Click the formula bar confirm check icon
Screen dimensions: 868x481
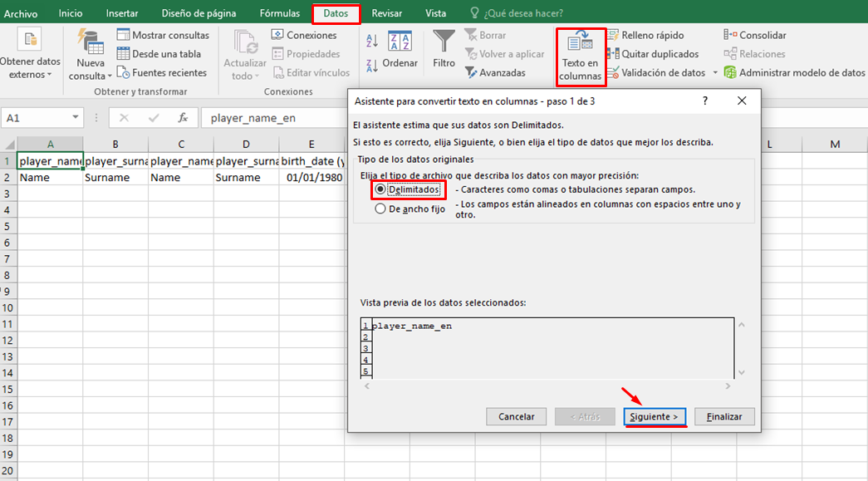[154, 118]
